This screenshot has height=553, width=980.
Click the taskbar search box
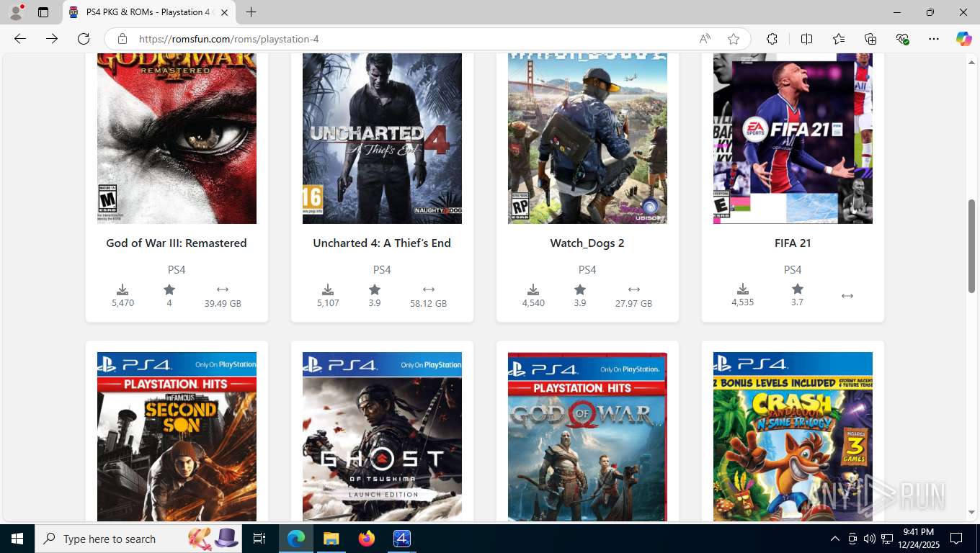click(x=138, y=539)
